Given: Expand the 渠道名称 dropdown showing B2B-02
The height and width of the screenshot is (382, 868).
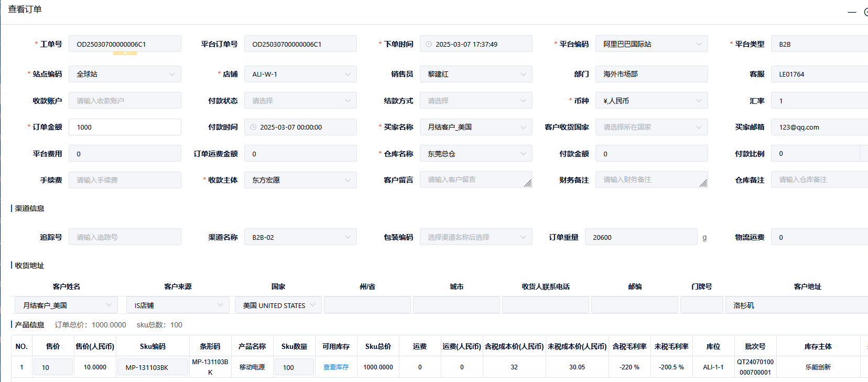Looking at the screenshot, I should point(300,237).
